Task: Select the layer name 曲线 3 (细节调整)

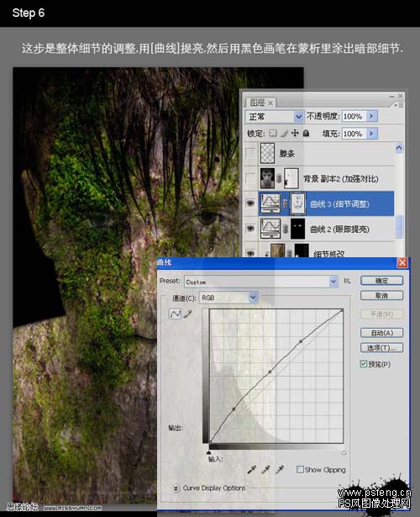Action: pos(339,203)
